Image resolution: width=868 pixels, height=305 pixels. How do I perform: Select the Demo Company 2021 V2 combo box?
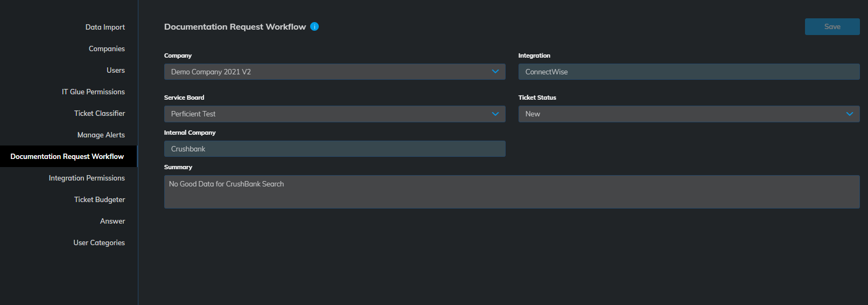pyautogui.click(x=334, y=72)
